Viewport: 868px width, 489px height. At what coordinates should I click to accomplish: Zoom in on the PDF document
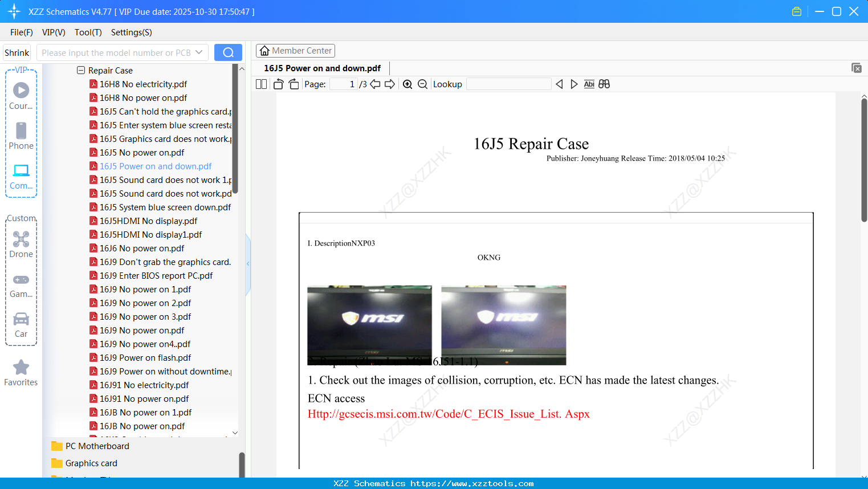pos(407,84)
